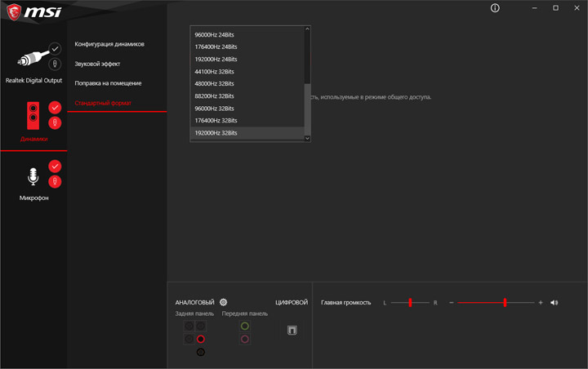Click the pink front panel audio jack
The width and height of the screenshot is (588, 369).
244,339
